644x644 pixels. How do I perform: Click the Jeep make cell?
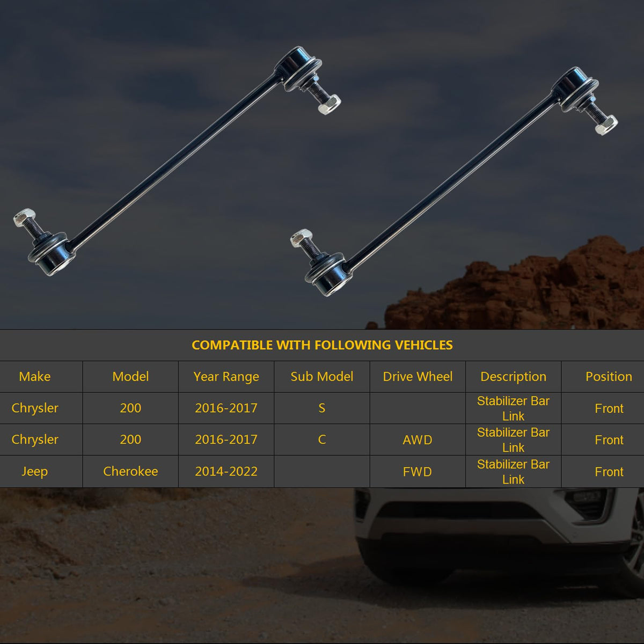(x=35, y=471)
